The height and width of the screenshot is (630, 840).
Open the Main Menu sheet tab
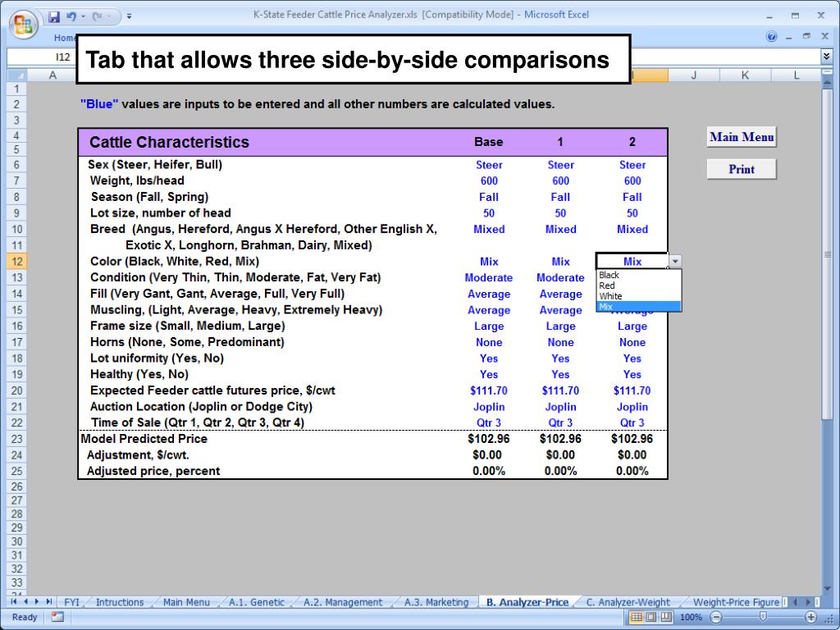(186, 602)
